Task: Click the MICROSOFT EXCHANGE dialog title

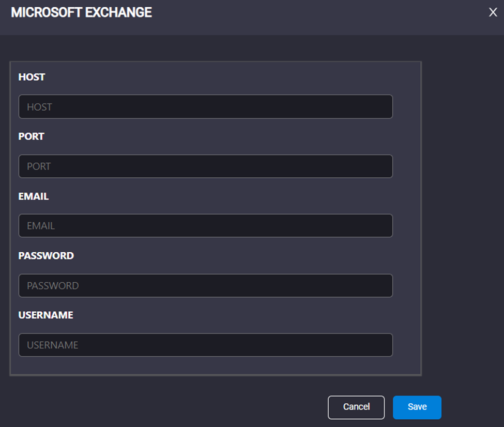Action: point(81,12)
